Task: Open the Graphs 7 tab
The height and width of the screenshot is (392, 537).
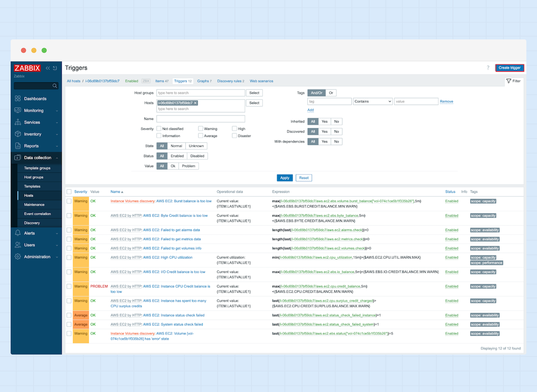Action: coord(205,81)
